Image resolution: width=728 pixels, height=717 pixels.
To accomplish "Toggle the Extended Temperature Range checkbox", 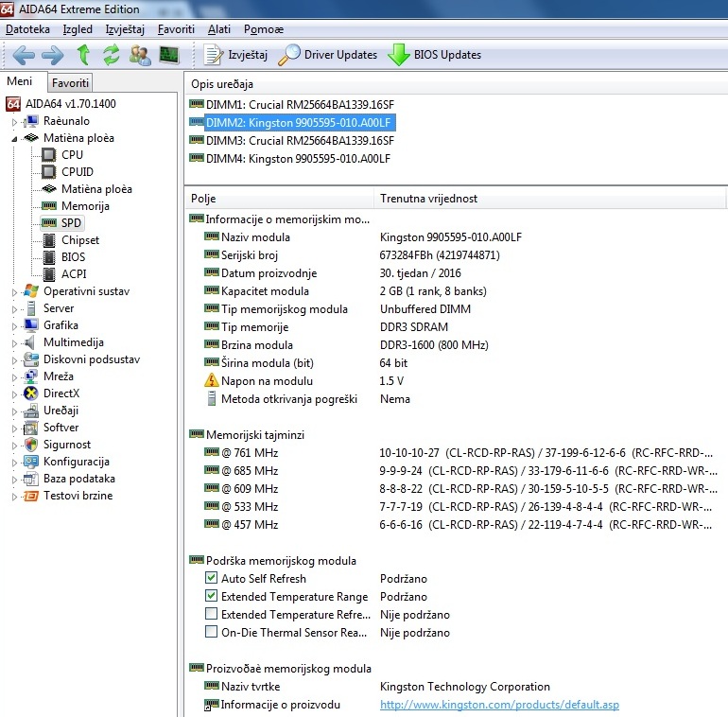I will click(x=212, y=597).
